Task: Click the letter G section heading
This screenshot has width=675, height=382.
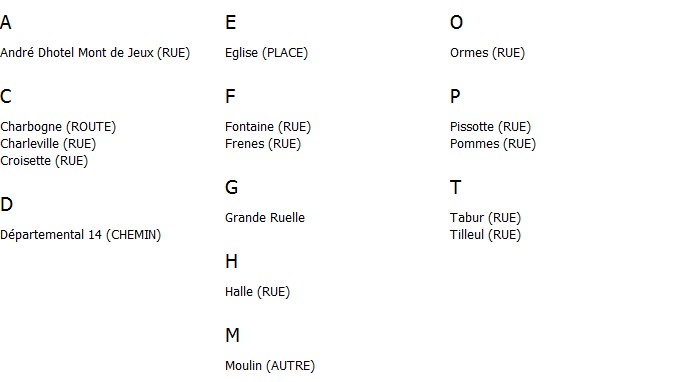Action: coord(232,187)
